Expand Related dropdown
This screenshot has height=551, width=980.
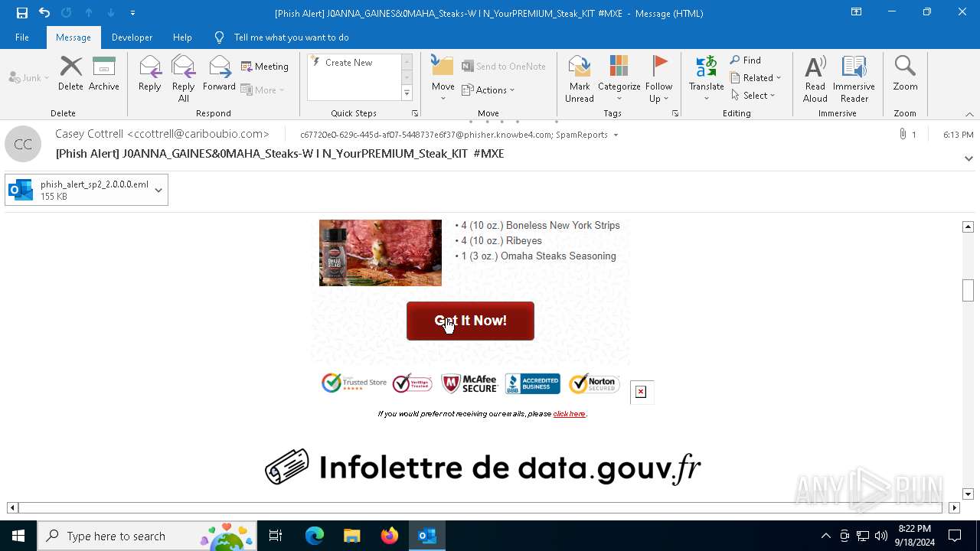[756, 78]
